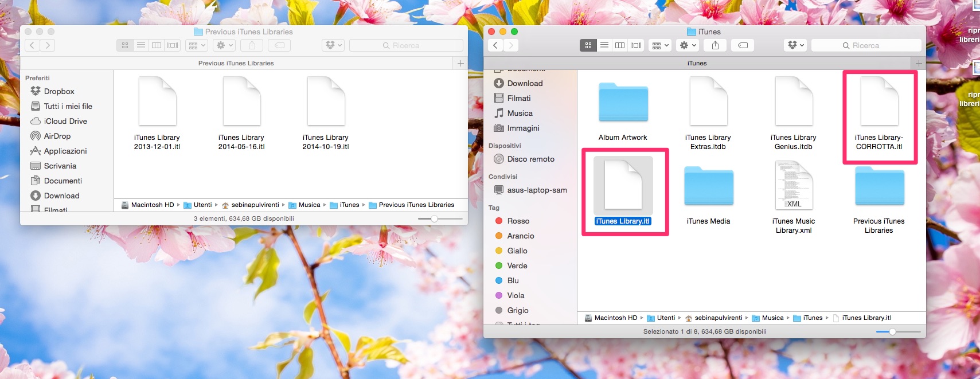Select iTunes Library-CORROTTA.itl file
The image size is (980, 379).
[879, 115]
